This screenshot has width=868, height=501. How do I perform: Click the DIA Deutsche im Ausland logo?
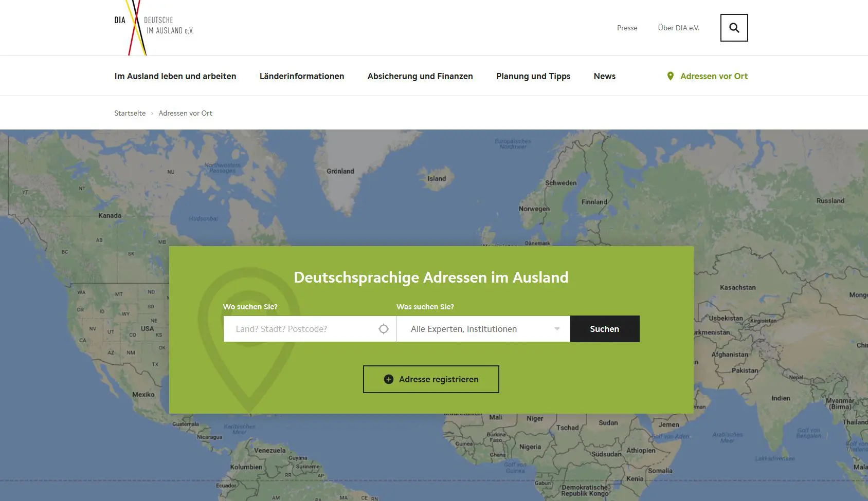click(x=154, y=27)
